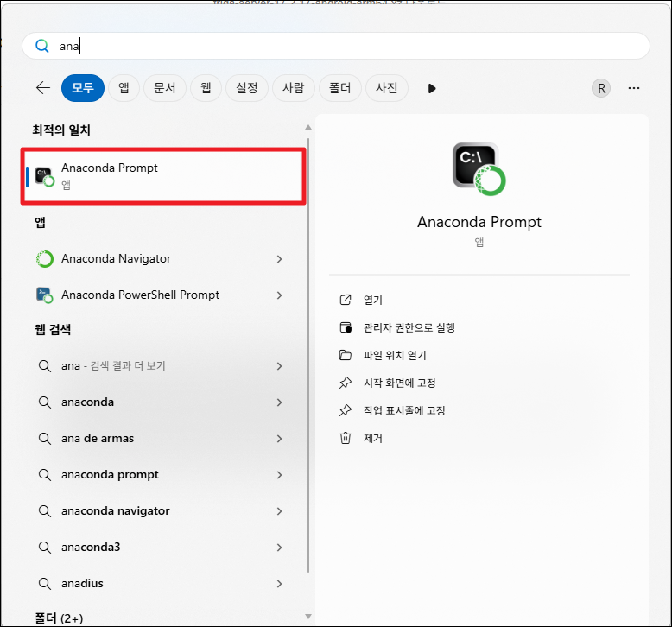The width and height of the screenshot is (672, 627).
Task: Click the 폴더 (2+) section header
Action: [x=59, y=618]
